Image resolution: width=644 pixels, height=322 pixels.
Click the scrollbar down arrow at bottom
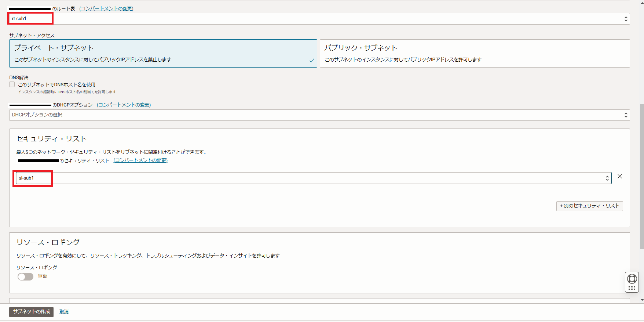641,300
